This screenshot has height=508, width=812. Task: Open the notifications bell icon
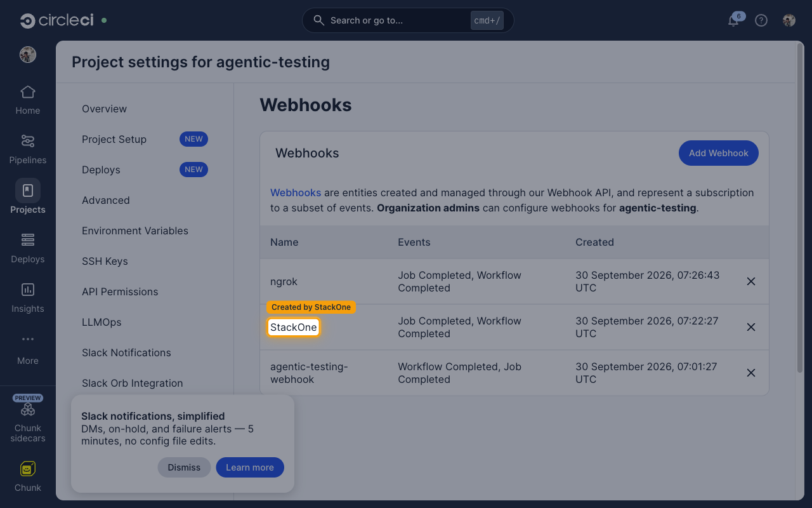(733, 20)
